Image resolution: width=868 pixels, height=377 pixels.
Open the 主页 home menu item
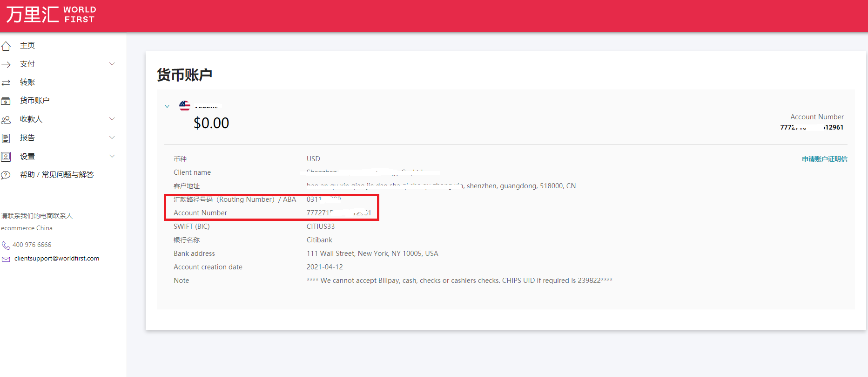click(27, 45)
